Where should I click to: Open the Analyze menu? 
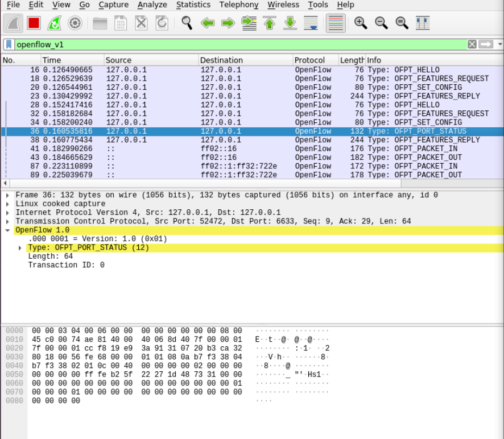[152, 5]
